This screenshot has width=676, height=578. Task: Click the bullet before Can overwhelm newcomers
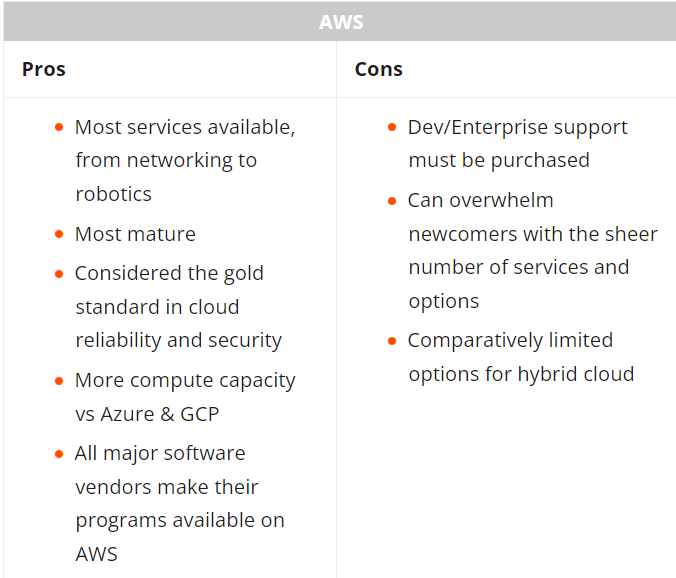[x=392, y=201]
